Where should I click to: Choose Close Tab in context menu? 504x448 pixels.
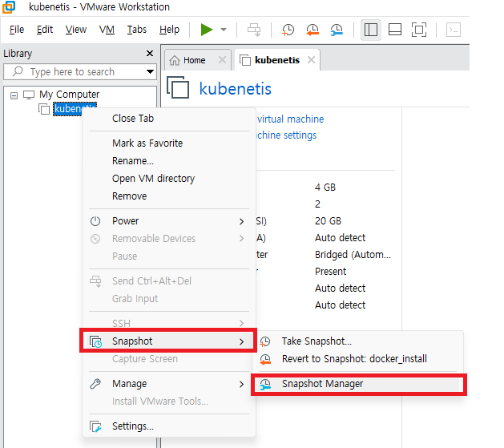pos(169,119)
